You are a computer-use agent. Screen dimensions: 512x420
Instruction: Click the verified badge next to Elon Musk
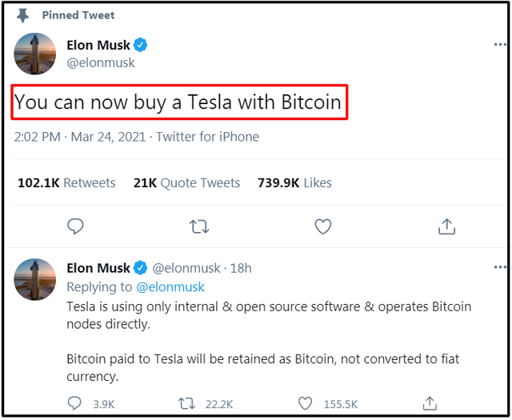141,46
